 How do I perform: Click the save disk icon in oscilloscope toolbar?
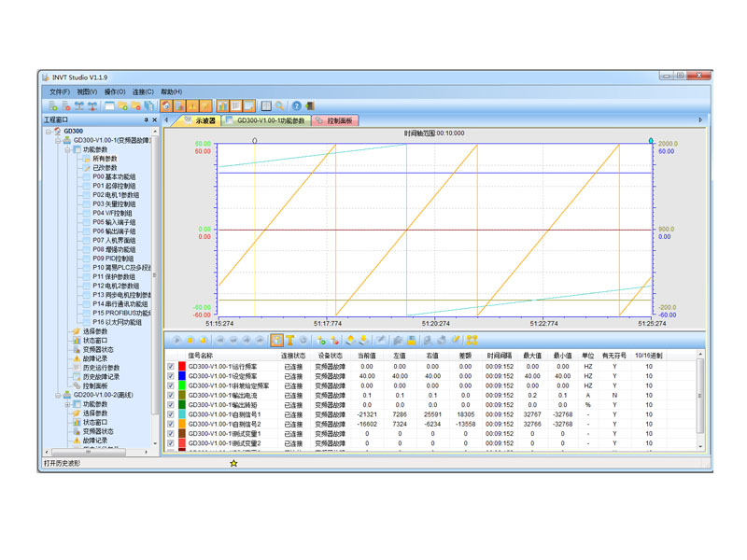(412, 341)
